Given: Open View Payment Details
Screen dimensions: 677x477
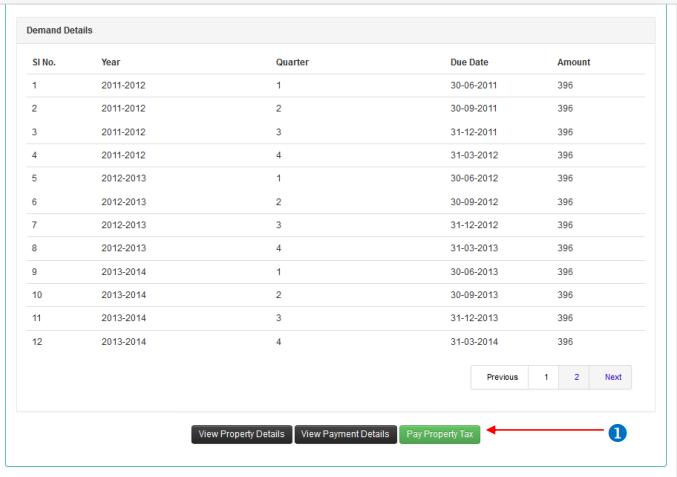Looking at the screenshot, I should (x=345, y=434).
